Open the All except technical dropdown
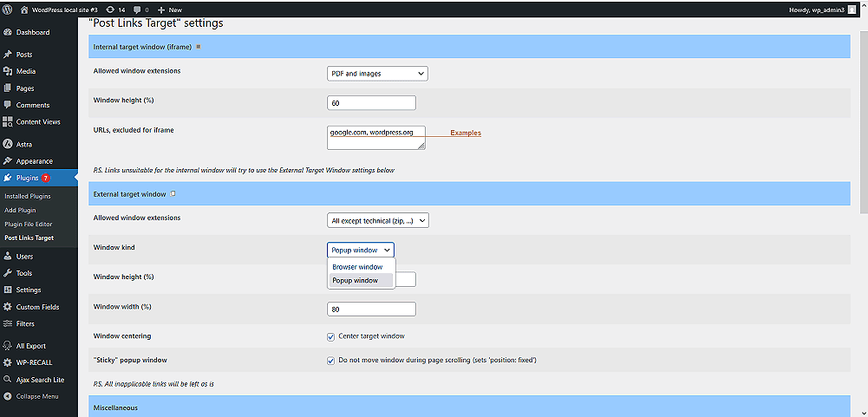868x417 pixels. pos(378,221)
